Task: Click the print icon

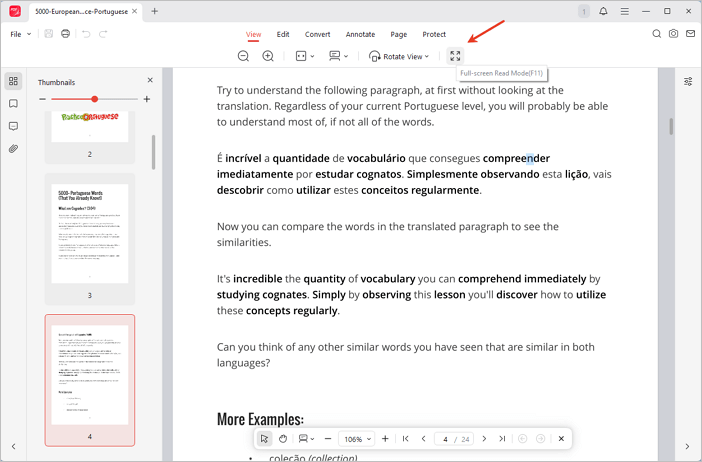Action: coord(65,34)
